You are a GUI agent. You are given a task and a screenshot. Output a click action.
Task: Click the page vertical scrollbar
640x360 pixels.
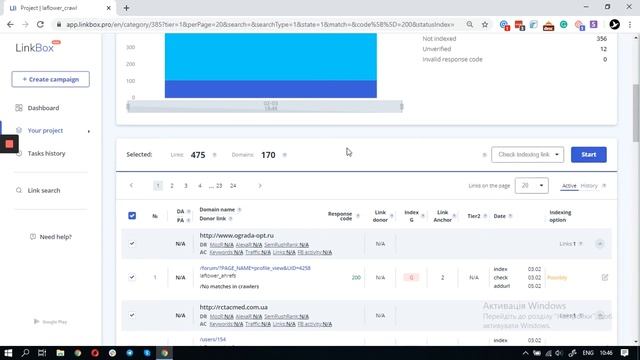(x=636, y=113)
